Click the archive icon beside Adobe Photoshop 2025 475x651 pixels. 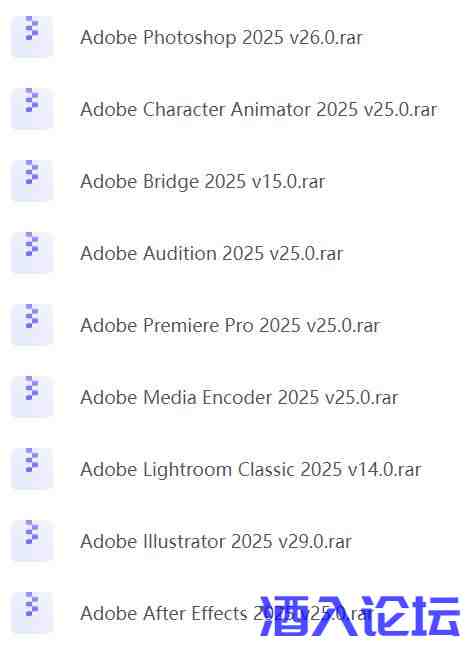32,37
